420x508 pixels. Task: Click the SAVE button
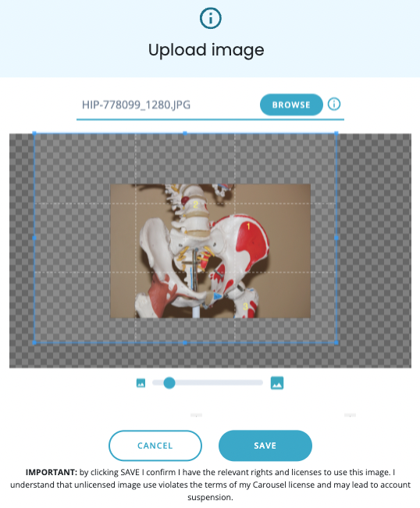click(x=265, y=445)
